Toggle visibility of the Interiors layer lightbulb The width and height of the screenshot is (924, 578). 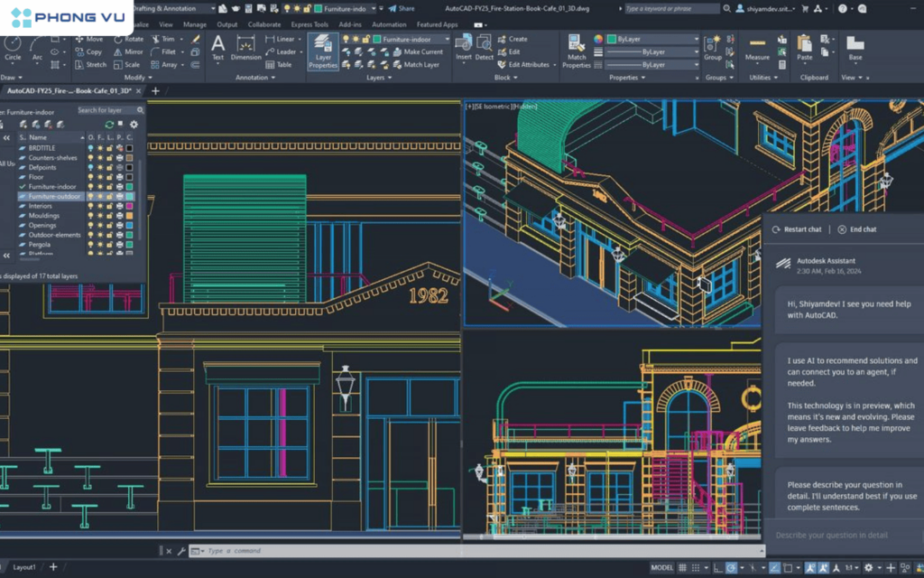91,206
